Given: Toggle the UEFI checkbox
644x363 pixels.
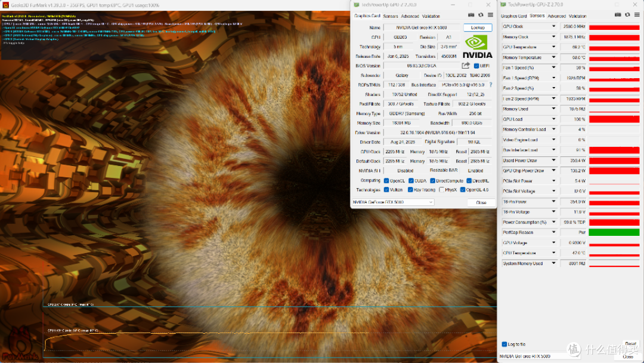Looking at the screenshot, I should tap(476, 66).
